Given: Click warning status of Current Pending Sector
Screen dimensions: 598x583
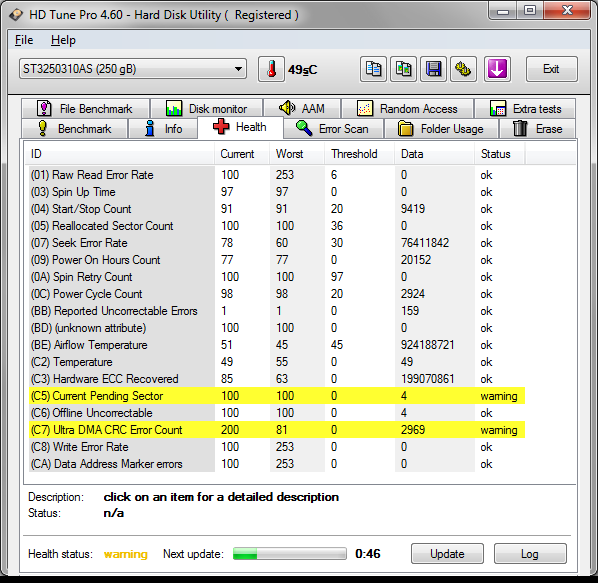Looking at the screenshot, I should point(499,396).
